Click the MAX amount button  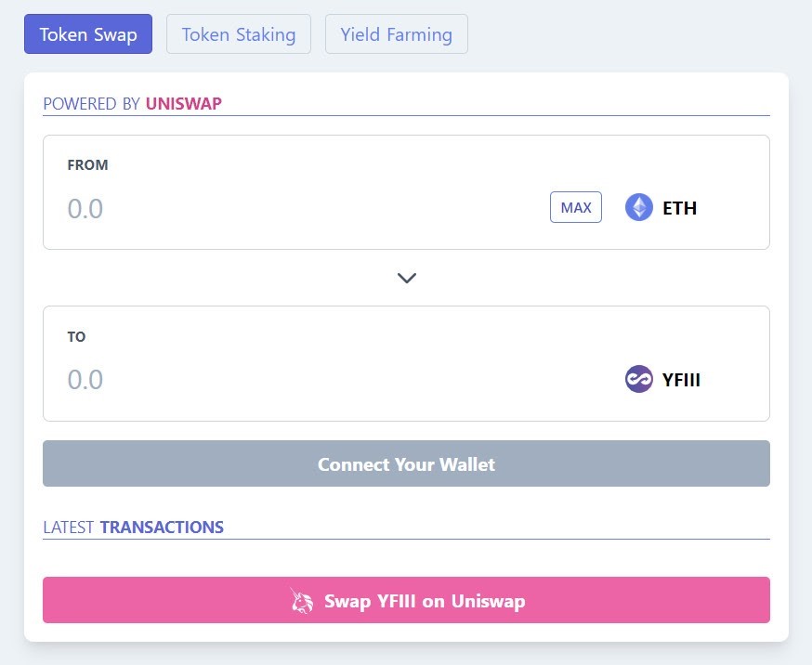pos(576,207)
